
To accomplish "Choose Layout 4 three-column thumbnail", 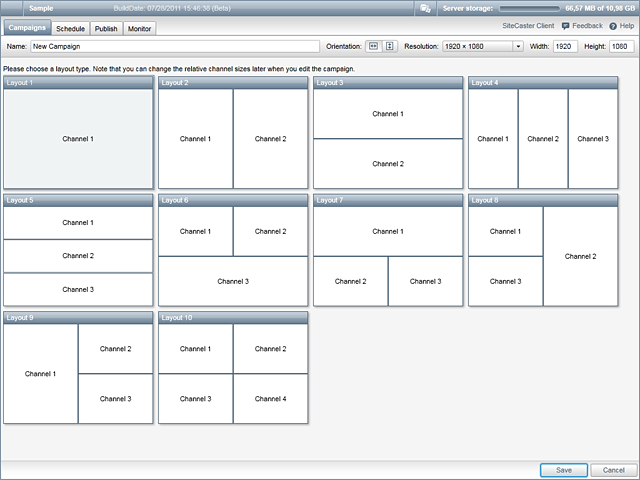I will click(543, 138).
